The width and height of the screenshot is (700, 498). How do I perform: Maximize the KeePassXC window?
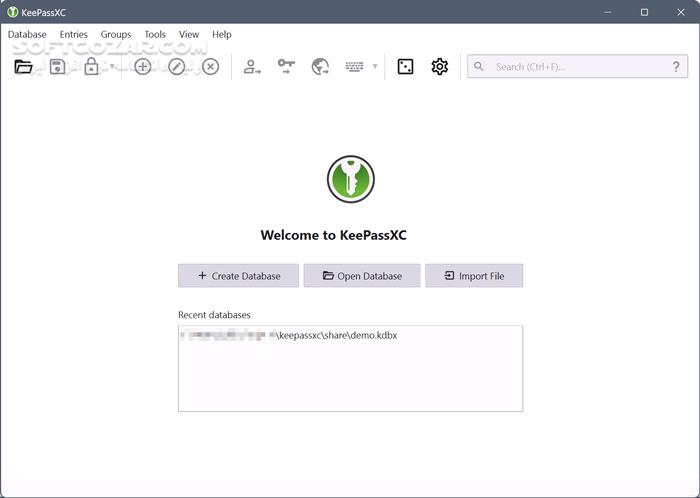click(x=644, y=12)
